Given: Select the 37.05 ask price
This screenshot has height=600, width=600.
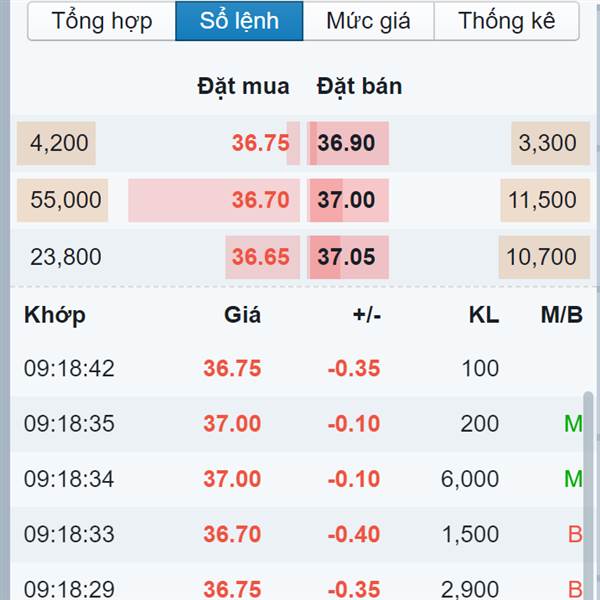Looking at the screenshot, I should click(x=346, y=257).
